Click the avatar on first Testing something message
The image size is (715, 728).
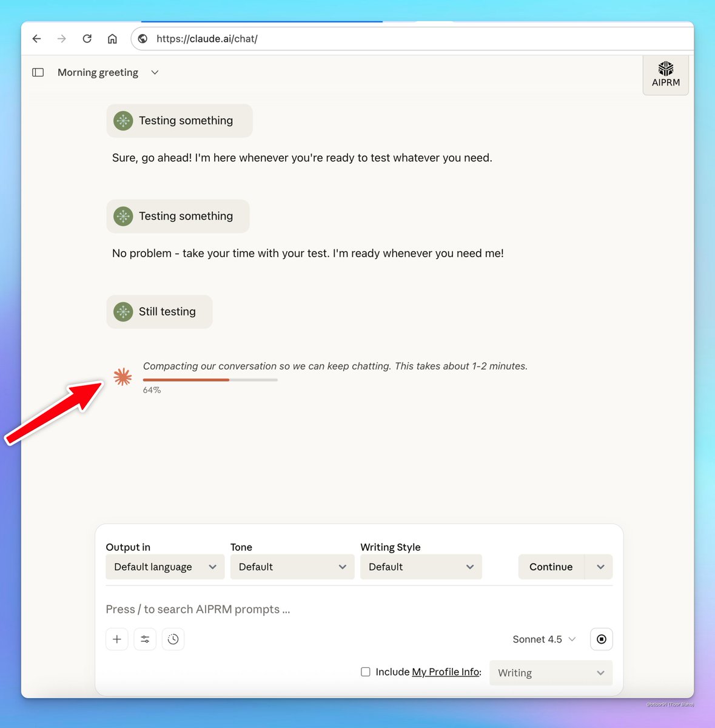123,121
